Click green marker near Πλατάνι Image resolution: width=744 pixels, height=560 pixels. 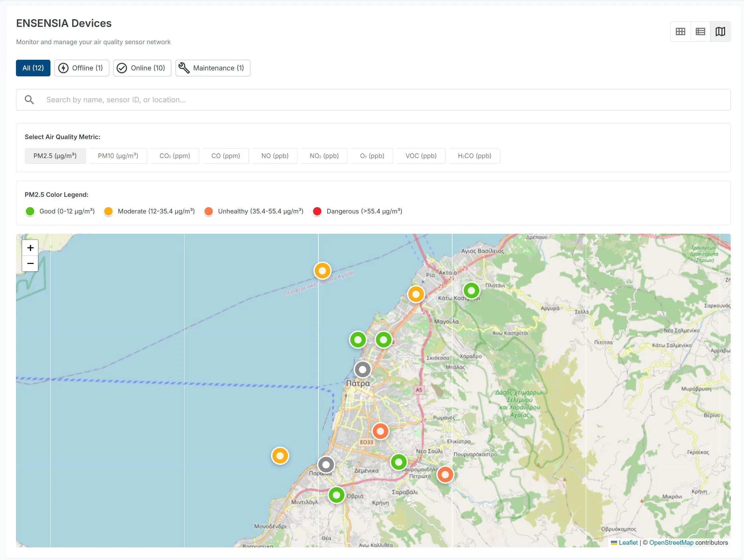click(471, 290)
